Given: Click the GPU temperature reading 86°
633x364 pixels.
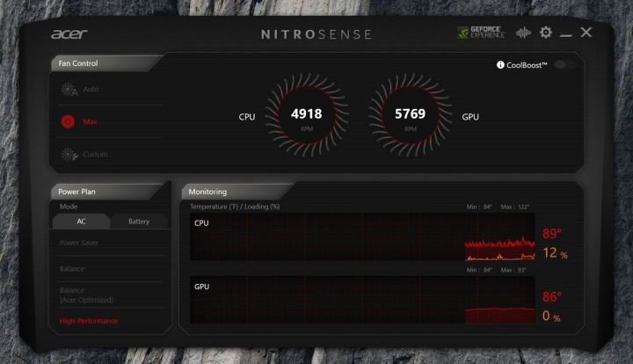Looking at the screenshot, I should pos(552,297).
